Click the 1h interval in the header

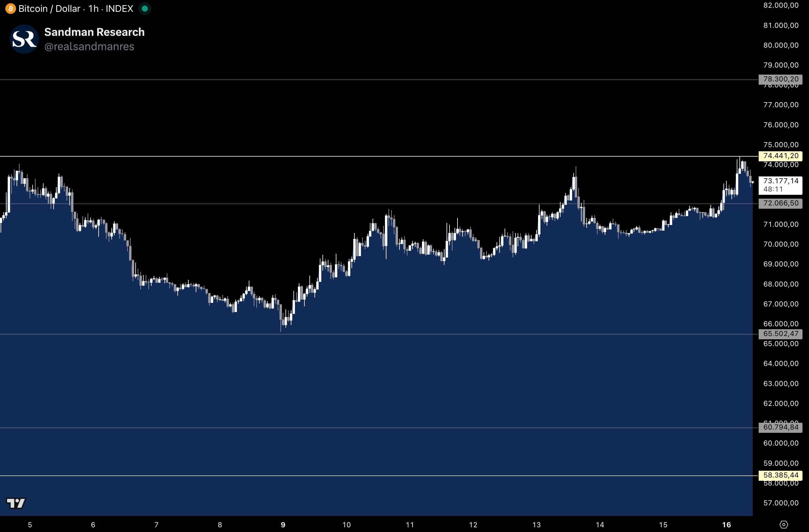(x=93, y=9)
